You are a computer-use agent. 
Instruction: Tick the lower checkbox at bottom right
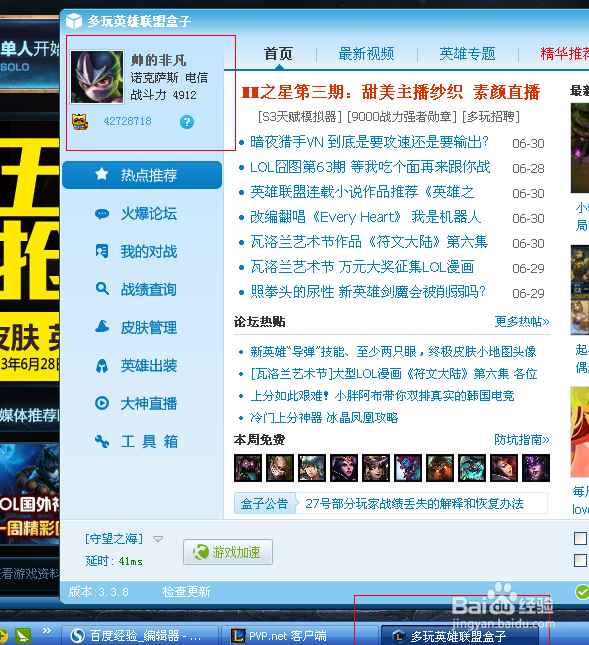point(580,560)
